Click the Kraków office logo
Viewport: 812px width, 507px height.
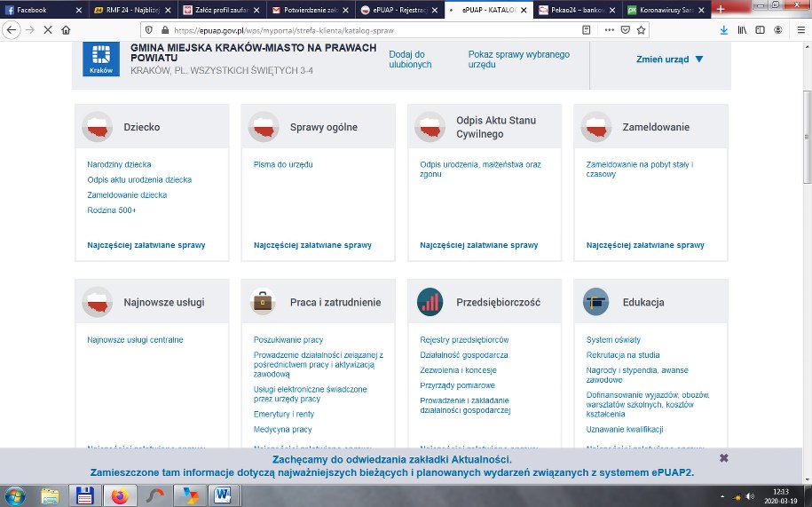tap(101, 59)
